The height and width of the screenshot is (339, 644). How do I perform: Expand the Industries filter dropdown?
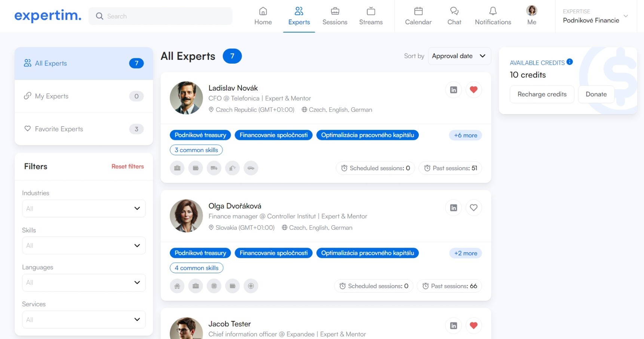[x=84, y=208]
